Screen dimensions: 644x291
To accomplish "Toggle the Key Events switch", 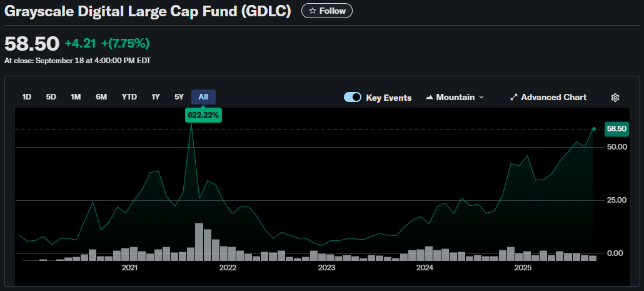I will tap(353, 98).
